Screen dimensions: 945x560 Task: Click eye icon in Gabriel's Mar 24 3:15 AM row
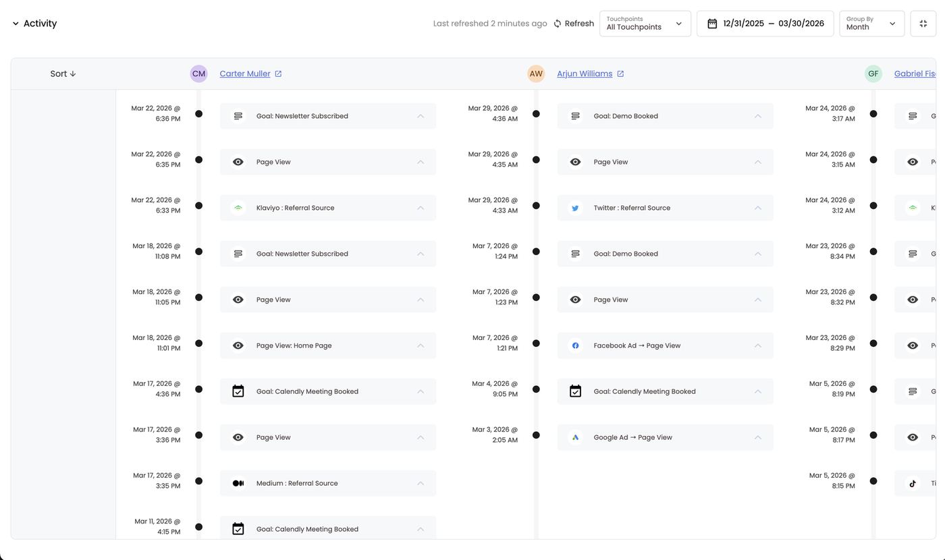pos(913,162)
